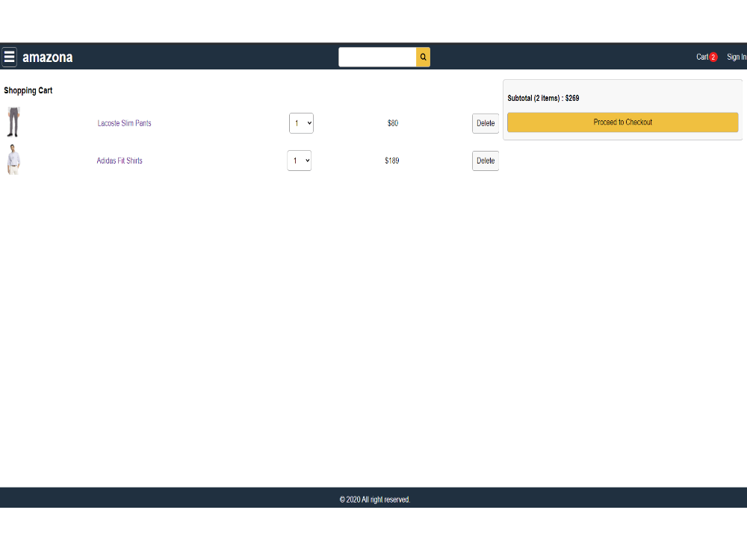Open the Lacoste Slim Pants product page
This screenshot has width=747, height=560.
point(124,123)
